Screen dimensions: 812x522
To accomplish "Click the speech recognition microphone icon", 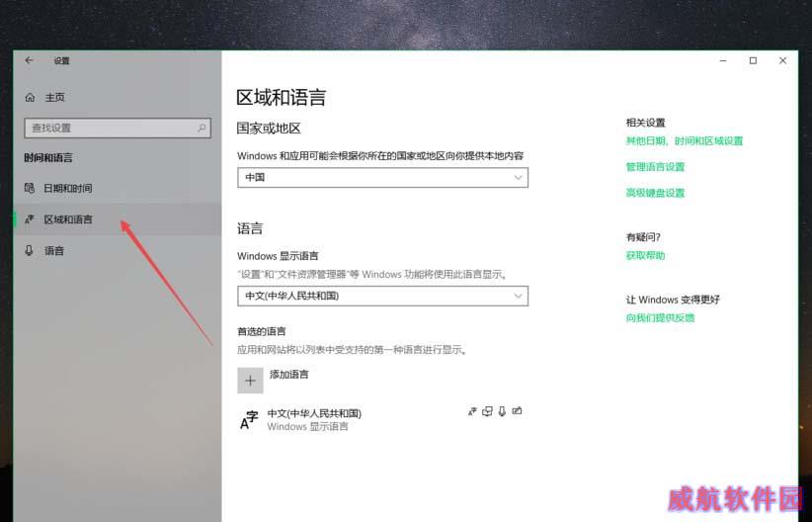I will point(502,411).
